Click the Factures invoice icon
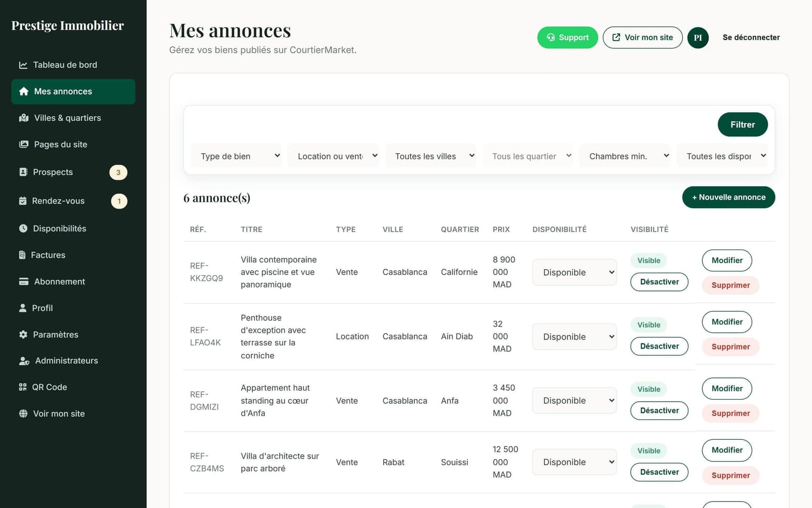This screenshot has width=812, height=508. [x=22, y=255]
